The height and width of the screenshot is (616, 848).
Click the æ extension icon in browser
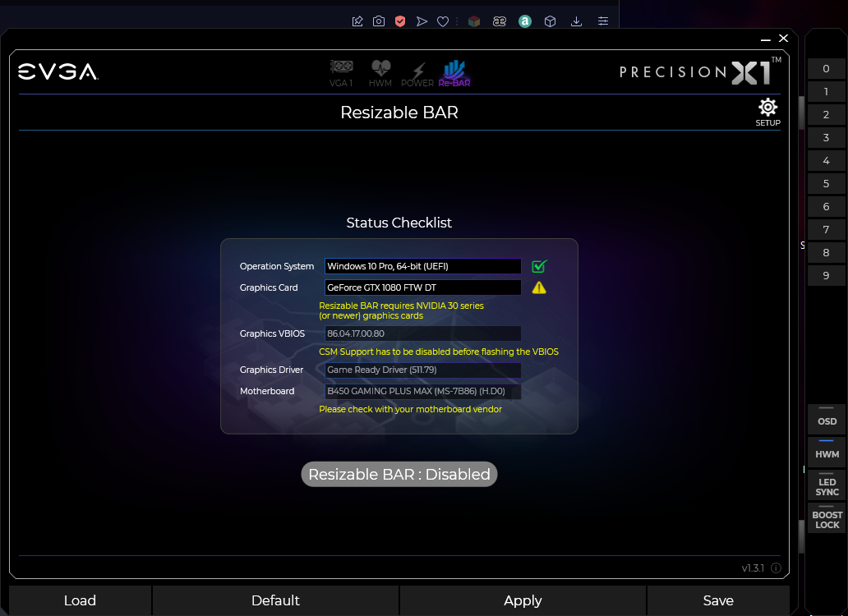pyautogui.click(x=500, y=21)
